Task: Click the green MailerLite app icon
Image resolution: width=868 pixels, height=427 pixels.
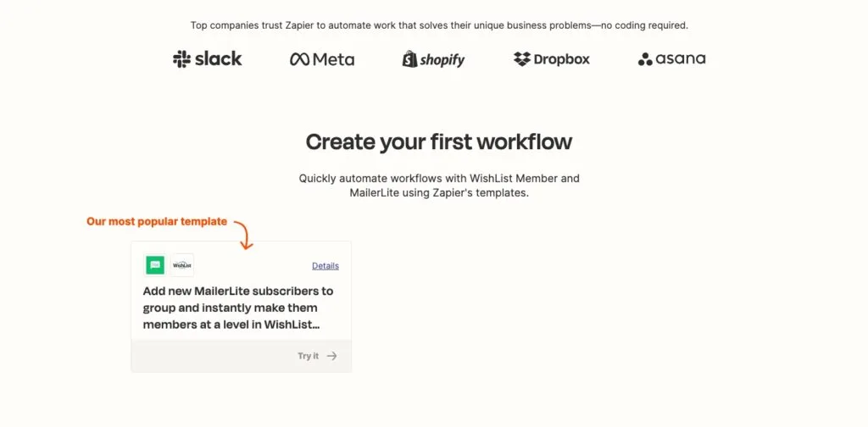Action: 155,265
